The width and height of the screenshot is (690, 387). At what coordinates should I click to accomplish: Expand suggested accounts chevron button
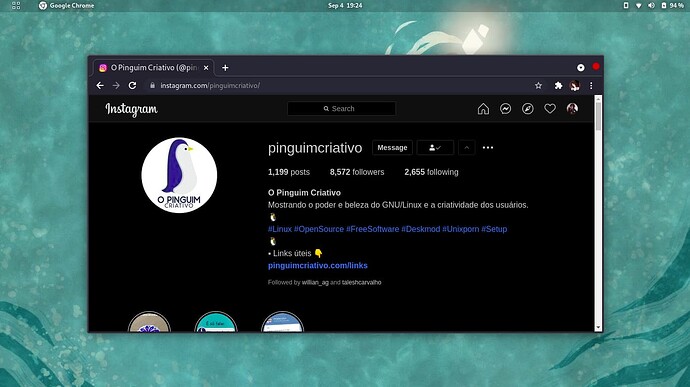click(x=466, y=147)
